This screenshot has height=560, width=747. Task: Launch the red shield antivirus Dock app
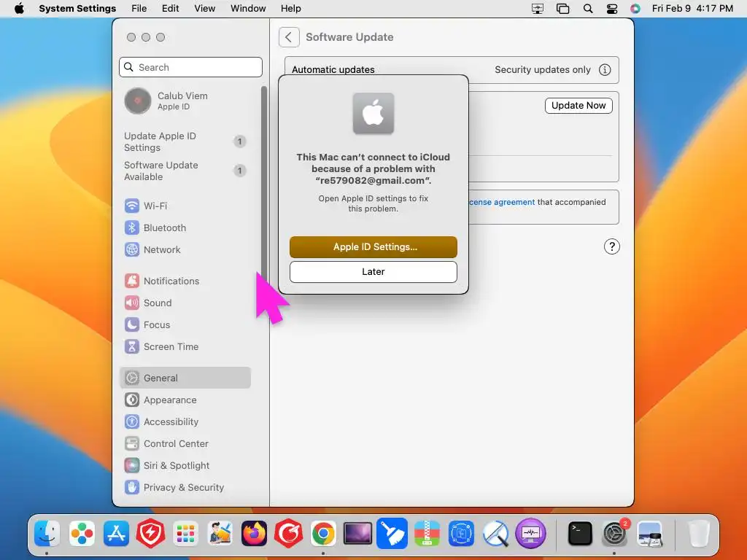tap(150, 533)
